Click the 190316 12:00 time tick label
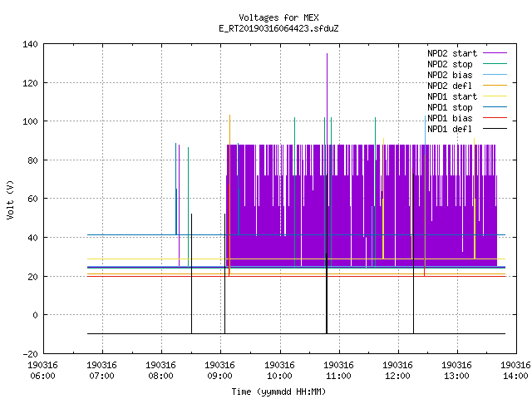This screenshot has width=532, height=399. tap(397, 371)
